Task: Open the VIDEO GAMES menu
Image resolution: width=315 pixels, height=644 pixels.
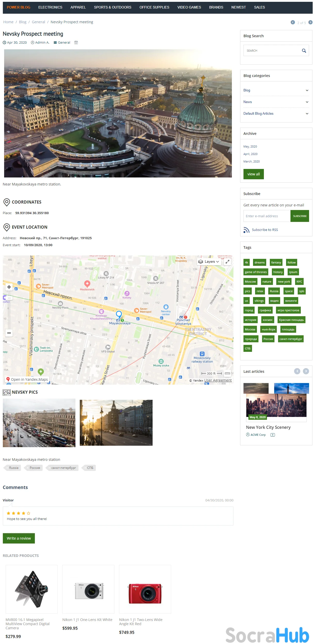Action: click(x=189, y=7)
